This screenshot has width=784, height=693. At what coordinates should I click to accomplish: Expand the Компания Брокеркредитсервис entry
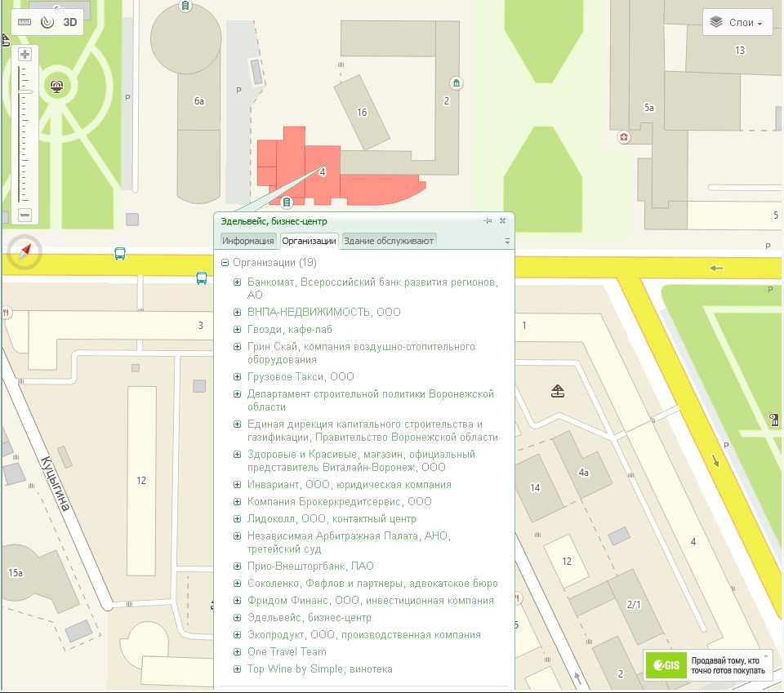[238, 502]
